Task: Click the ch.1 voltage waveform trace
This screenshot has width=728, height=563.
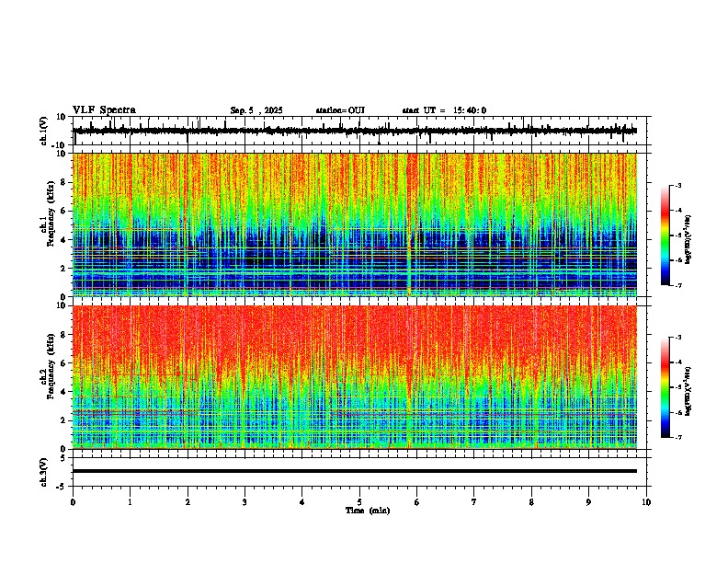Action: click(x=355, y=131)
